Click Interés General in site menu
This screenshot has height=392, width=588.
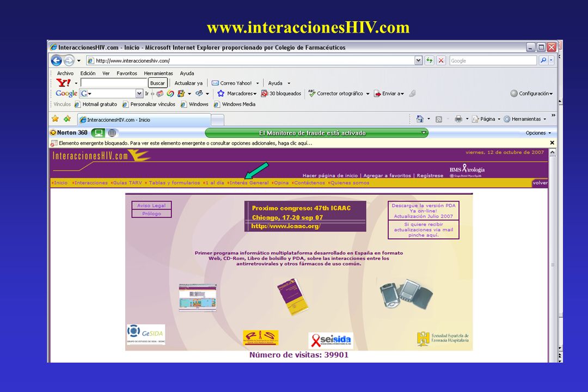[x=248, y=183]
